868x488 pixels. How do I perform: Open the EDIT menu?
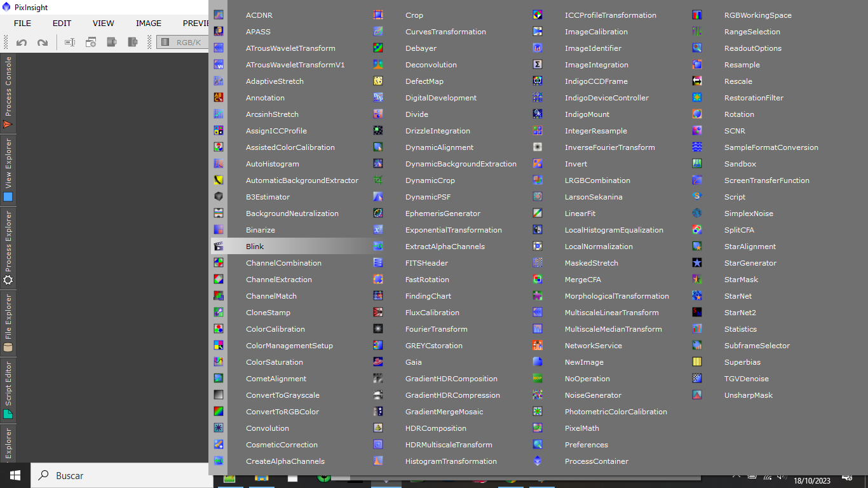pos(62,23)
